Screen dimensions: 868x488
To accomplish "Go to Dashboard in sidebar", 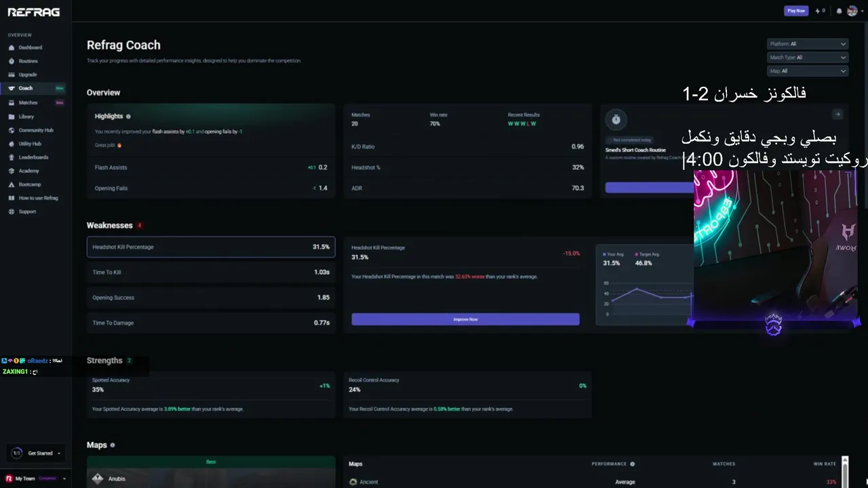I will pyautogui.click(x=31, y=47).
